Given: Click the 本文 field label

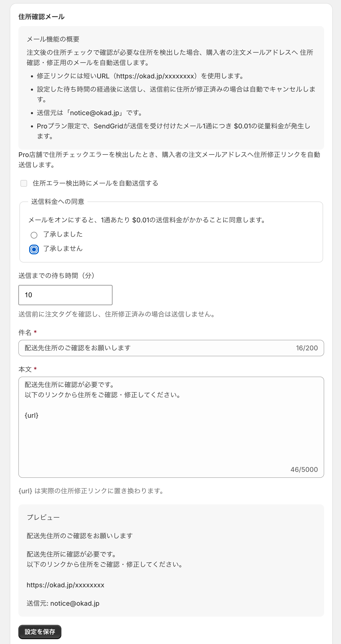Looking at the screenshot, I should click(25, 369).
